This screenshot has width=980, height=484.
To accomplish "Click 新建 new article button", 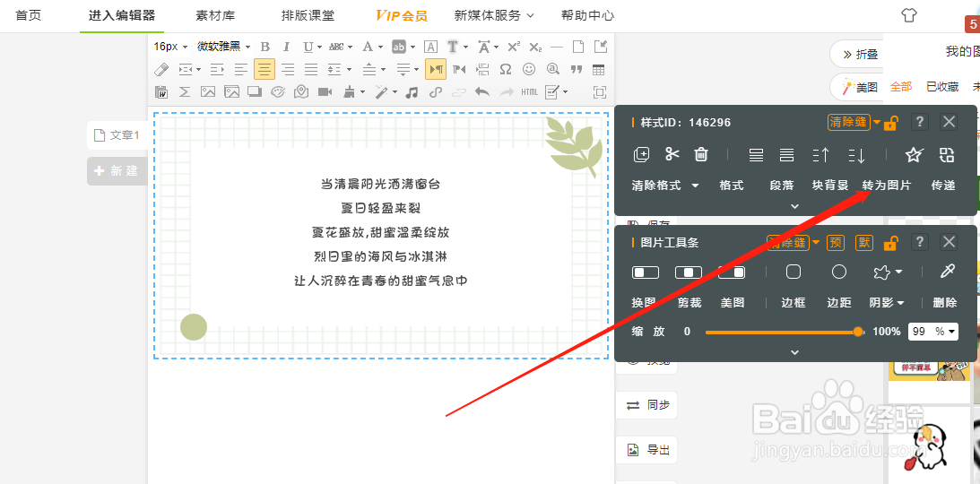I will pyautogui.click(x=117, y=171).
